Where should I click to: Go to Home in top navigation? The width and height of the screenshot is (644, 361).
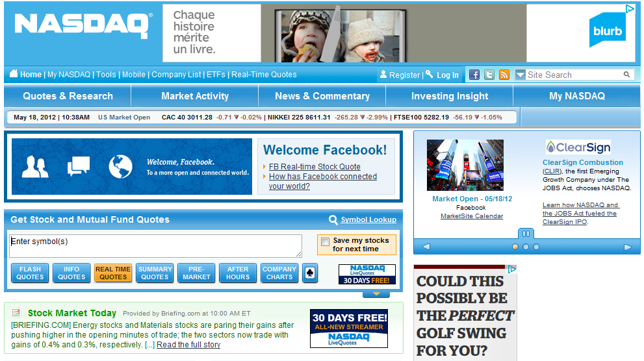click(x=31, y=75)
